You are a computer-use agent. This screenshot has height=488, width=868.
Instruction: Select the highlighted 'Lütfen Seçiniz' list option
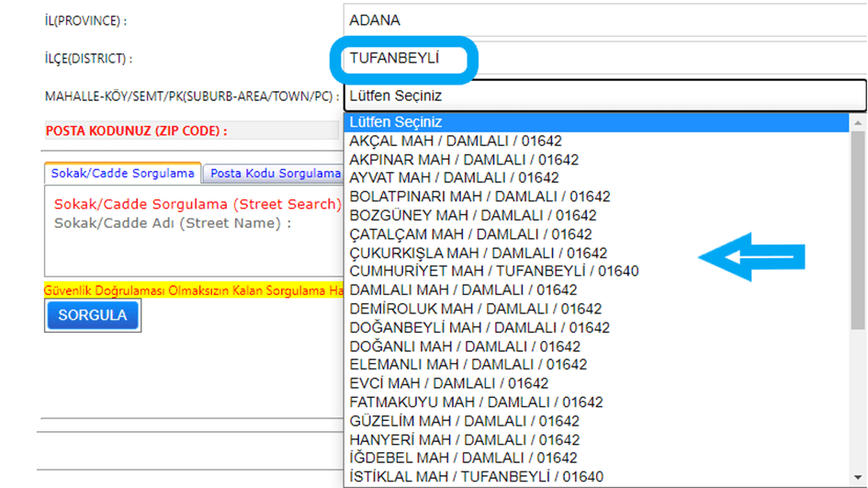tap(595, 122)
